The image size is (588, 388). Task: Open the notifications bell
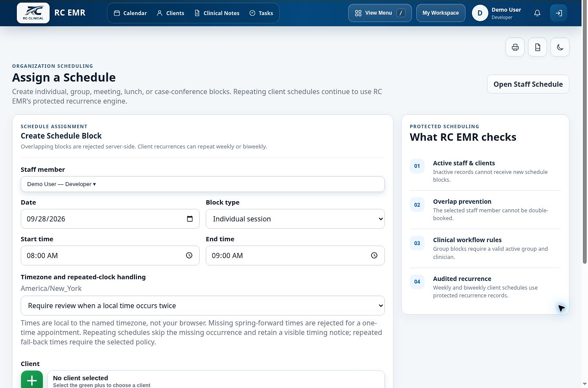coord(537,13)
